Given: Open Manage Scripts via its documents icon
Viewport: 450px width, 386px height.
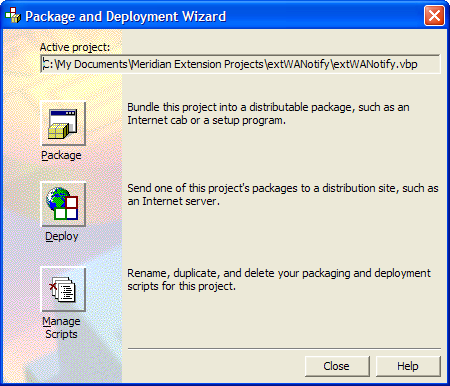Looking at the screenshot, I should (x=63, y=289).
